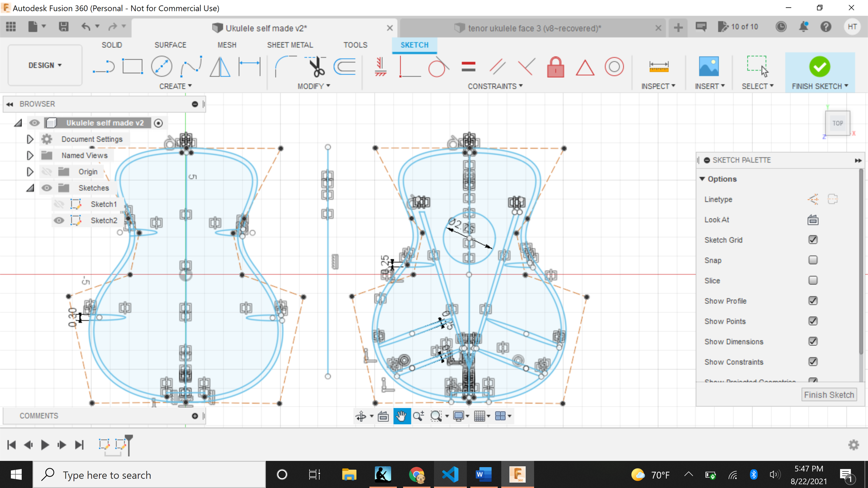Image resolution: width=868 pixels, height=488 pixels.
Task: Open the Measure inspect tool
Action: click(x=659, y=67)
